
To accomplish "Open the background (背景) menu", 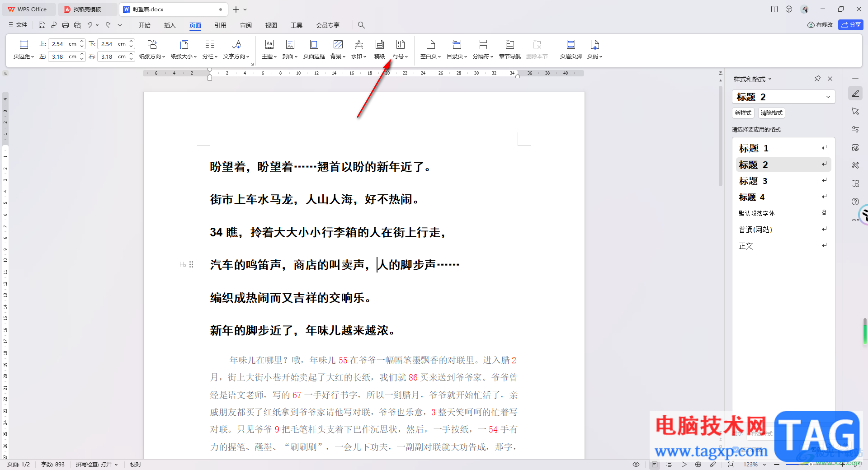I will click(338, 50).
